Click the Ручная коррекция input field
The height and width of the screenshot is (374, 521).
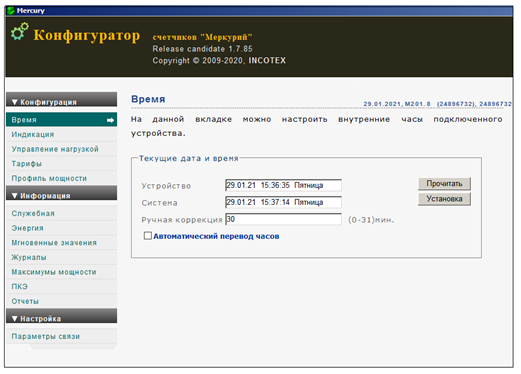pos(283,219)
